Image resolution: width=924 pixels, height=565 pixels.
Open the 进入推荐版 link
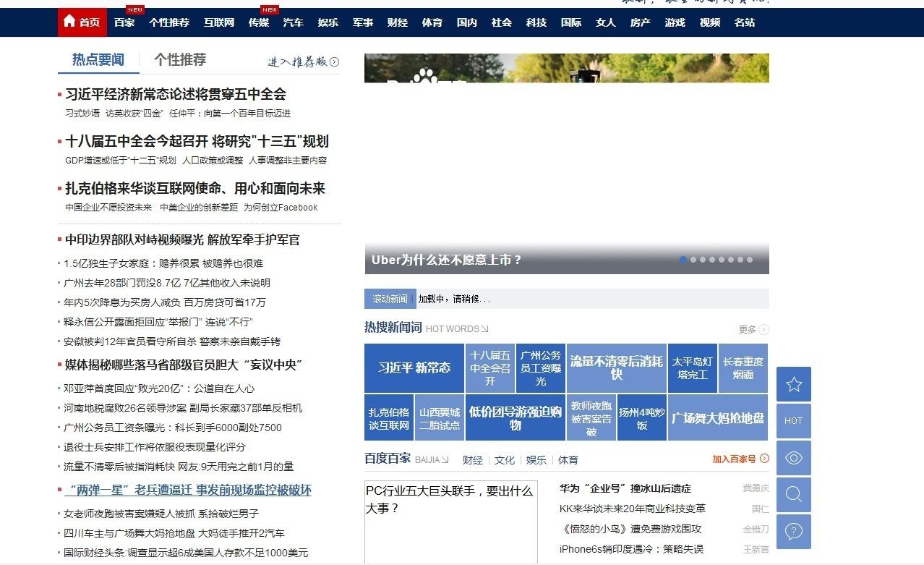click(x=297, y=62)
